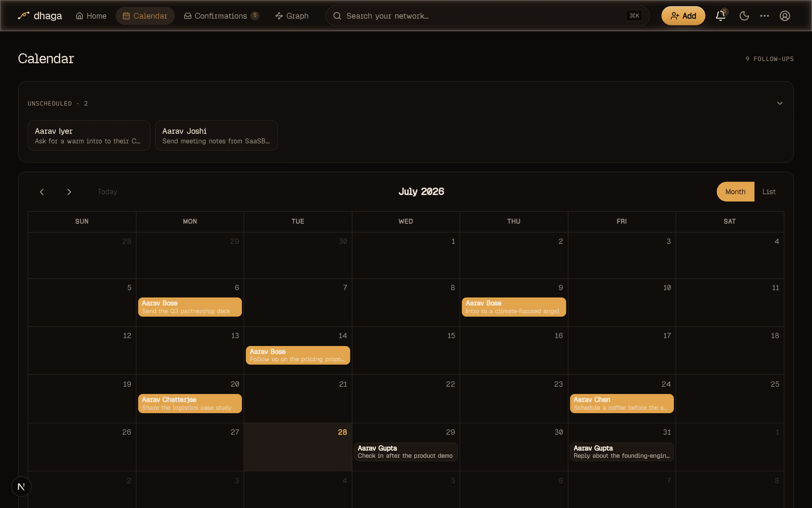Screen dimensions: 812x508
Task: Select July 10 date number
Action: 667,288
